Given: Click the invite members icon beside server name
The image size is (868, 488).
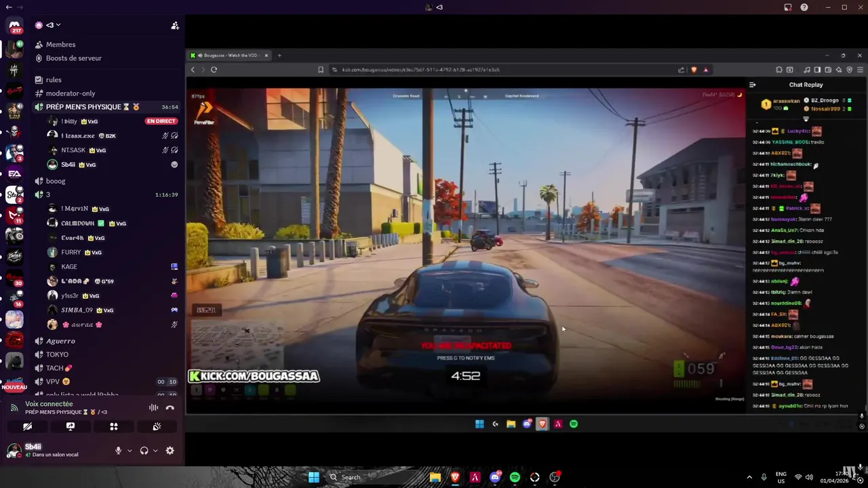Looking at the screenshot, I should pyautogui.click(x=175, y=25).
